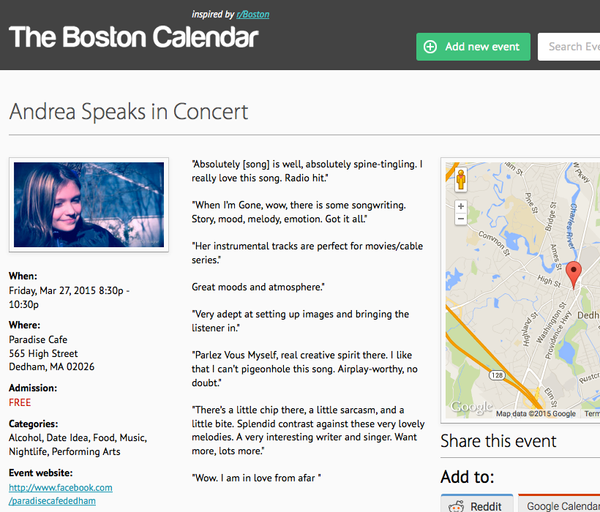Click the plus icon in Add new event

pyautogui.click(x=430, y=47)
